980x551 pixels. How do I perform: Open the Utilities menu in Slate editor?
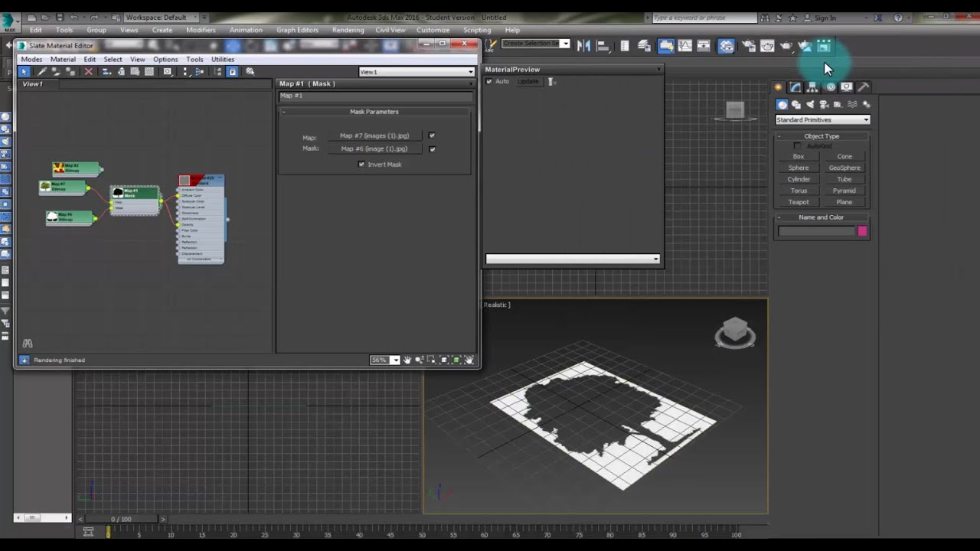coord(223,59)
